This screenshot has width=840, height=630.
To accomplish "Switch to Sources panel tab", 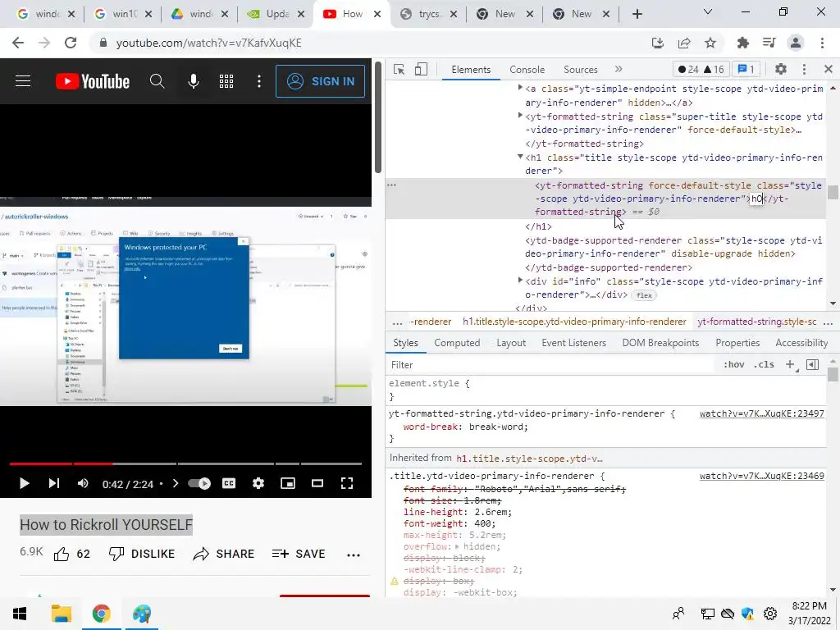I will [580, 70].
